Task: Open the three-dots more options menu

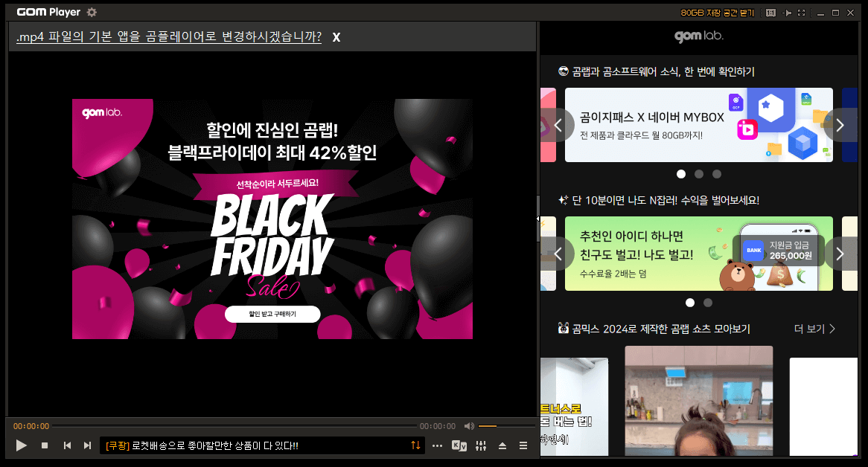Action: point(437,445)
